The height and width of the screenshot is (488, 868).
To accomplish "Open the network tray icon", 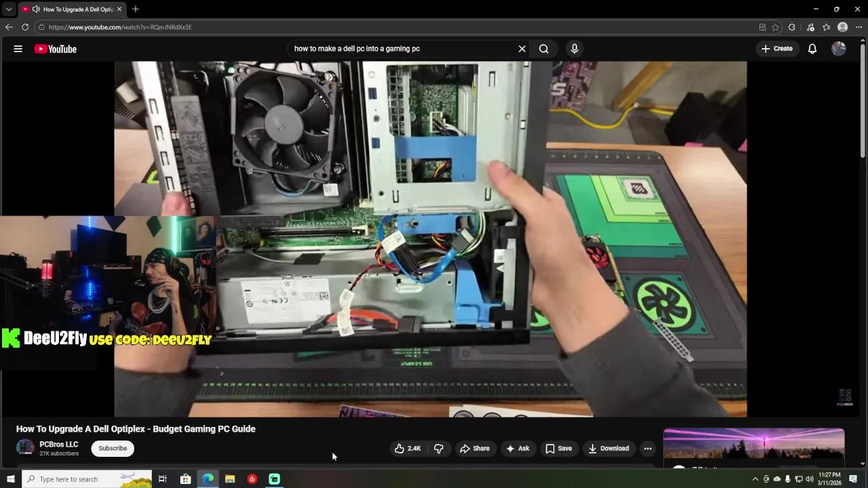I will pos(799,479).
